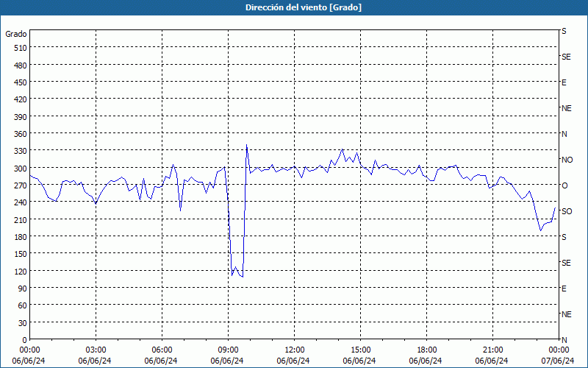The image size is (588, 368).
Task: Click the 06/06/24 date under 09:00
Action: 227,361
